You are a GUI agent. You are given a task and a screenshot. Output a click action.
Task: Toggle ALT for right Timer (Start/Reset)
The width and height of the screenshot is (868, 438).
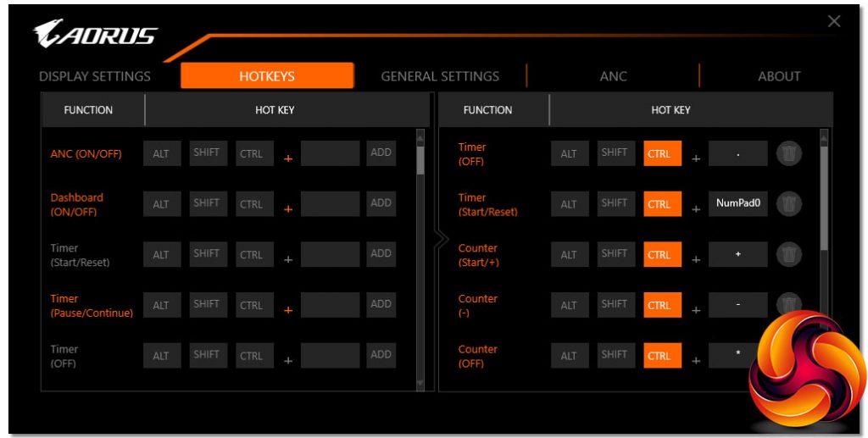(x=570, y=203)
